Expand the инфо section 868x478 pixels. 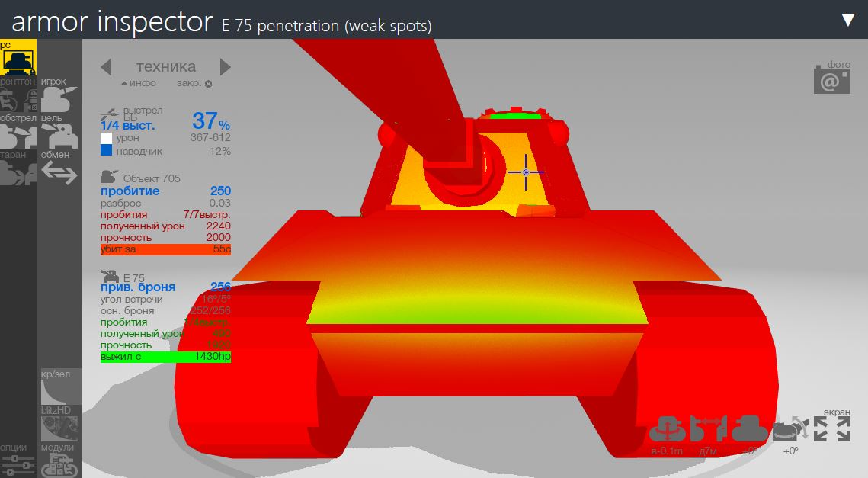(x=139, y=83)
